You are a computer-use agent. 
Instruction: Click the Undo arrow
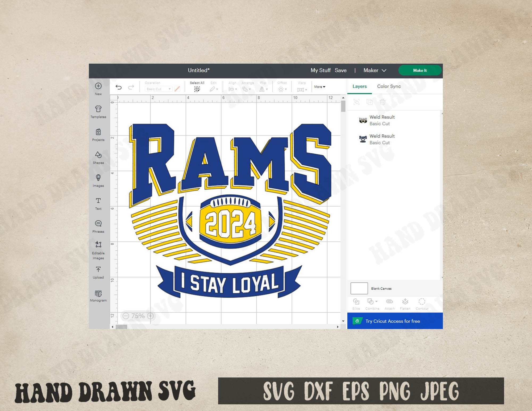(x=119, y=87)
